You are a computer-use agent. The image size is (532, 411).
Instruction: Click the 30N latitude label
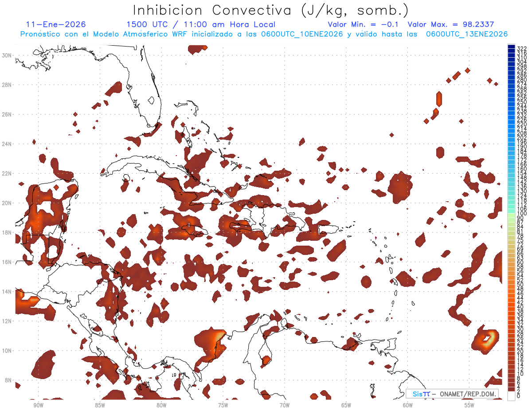[x=8, y=55]
